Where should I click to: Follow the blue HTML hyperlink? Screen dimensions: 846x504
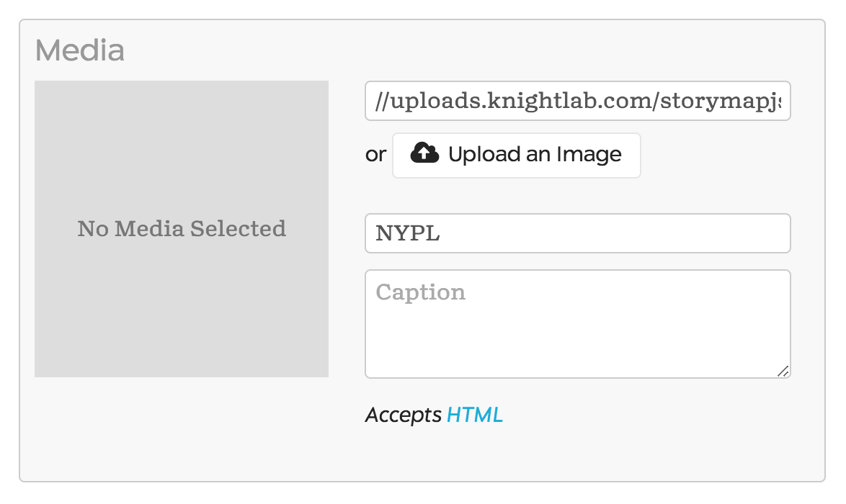pyautogui.click(x=474, y=415)
